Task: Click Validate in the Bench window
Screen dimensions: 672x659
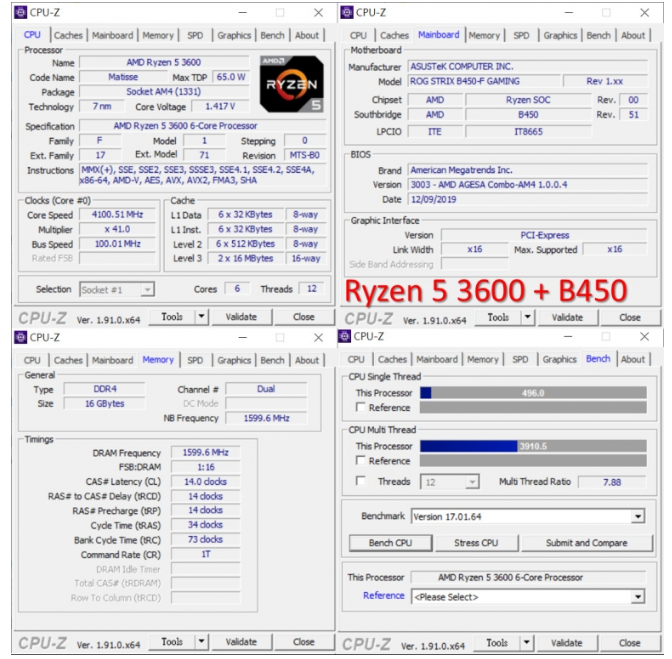Action: pyautogui.click(x=566, y=643)
